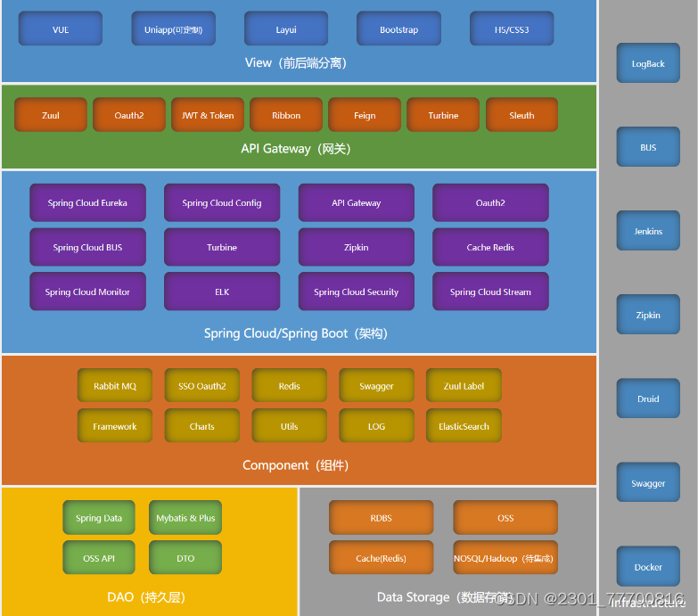698x616 pixels.
Task: Click the VUE box in View layer
Action: click(x=61, y=29)
